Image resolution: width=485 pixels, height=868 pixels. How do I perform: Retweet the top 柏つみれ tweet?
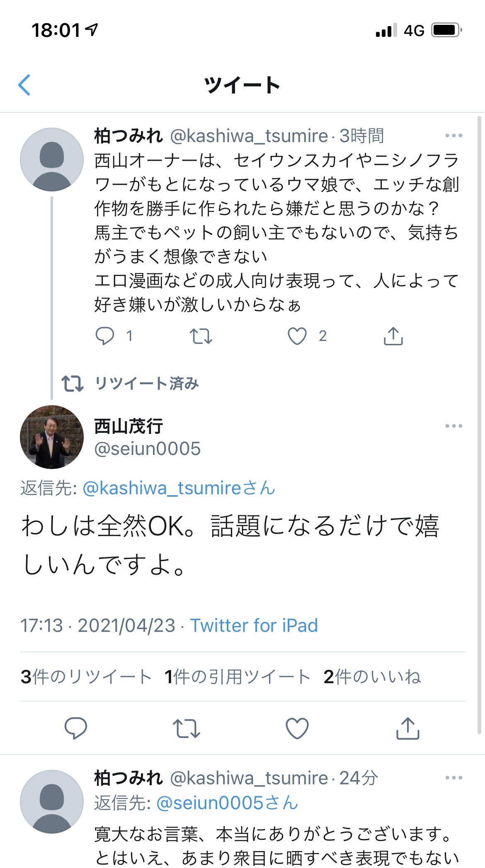(x=201, y=336)
